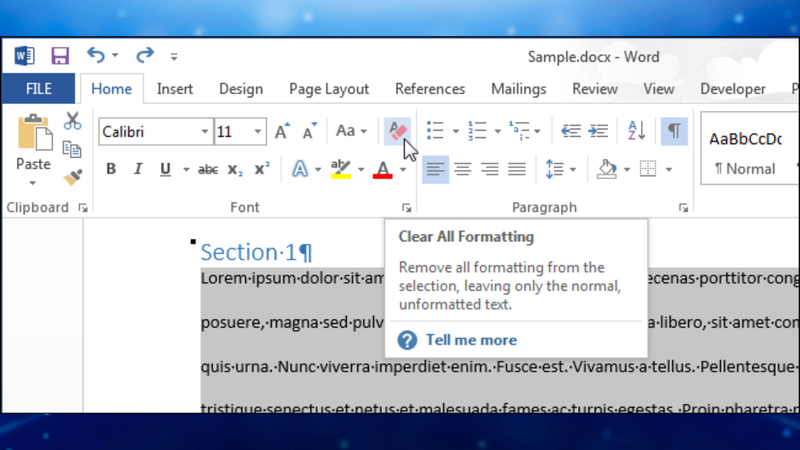800x450 pixels.
Task: Switch to the Design tab
Action: tap(241, 89)
